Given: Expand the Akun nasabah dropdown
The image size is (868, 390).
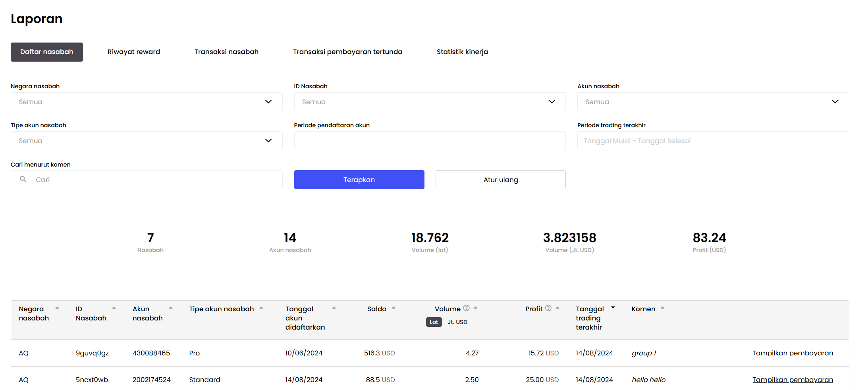Looking at the screenshot, I should 713,102.
